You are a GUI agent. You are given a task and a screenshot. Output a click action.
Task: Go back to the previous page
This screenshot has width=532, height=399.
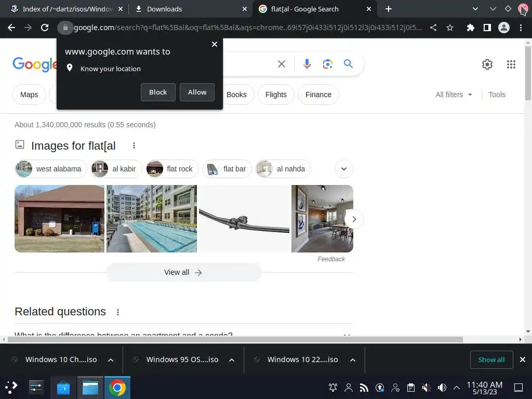(11, 28)
